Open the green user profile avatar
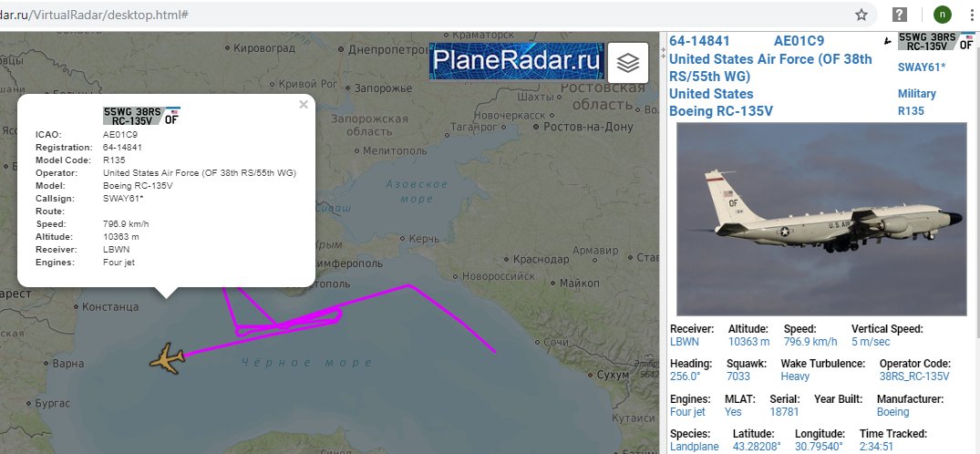Viewport: 980px width, 454px height. tap(943, 15)
